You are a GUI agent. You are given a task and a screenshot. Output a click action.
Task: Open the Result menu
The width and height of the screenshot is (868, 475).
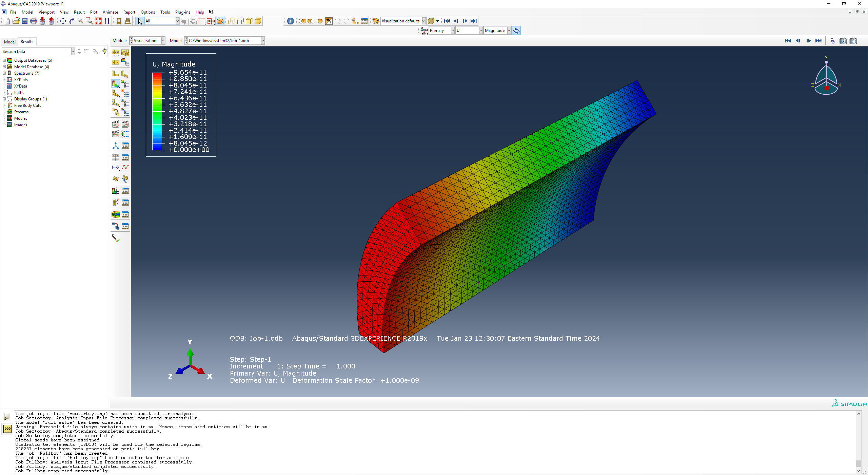coord(79,12)
